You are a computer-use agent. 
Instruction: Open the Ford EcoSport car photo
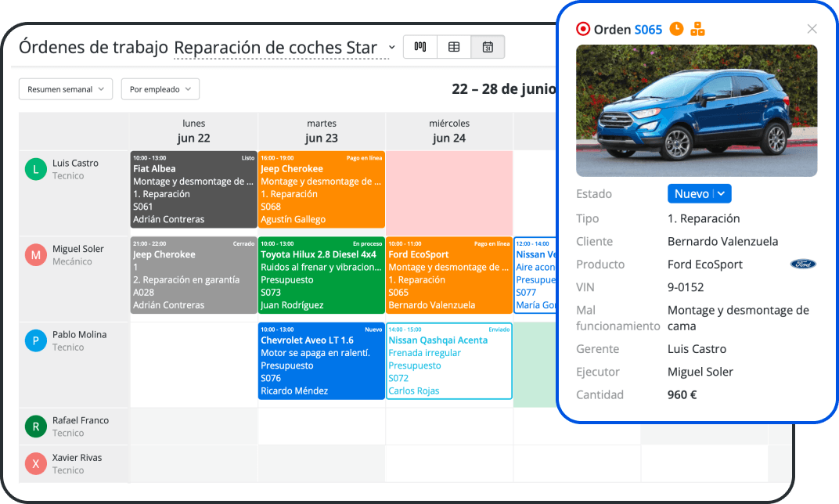(x=696, y=111)
